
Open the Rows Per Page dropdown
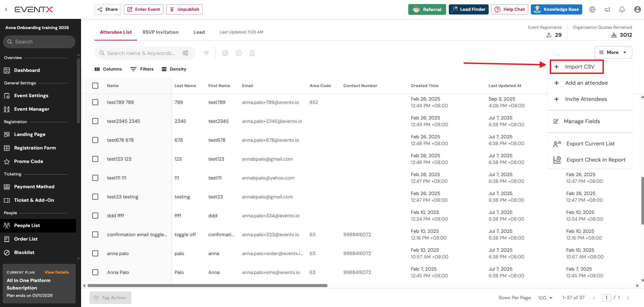pos(545,298)
